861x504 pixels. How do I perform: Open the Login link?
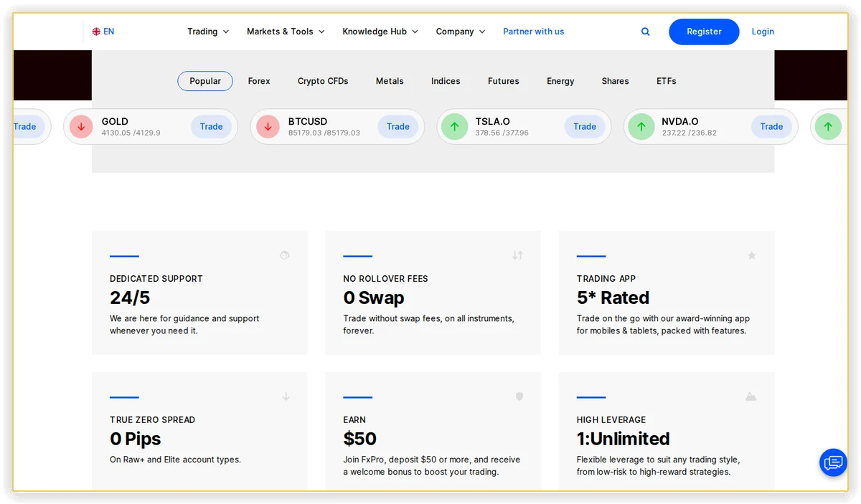click(x=763, y=32)
